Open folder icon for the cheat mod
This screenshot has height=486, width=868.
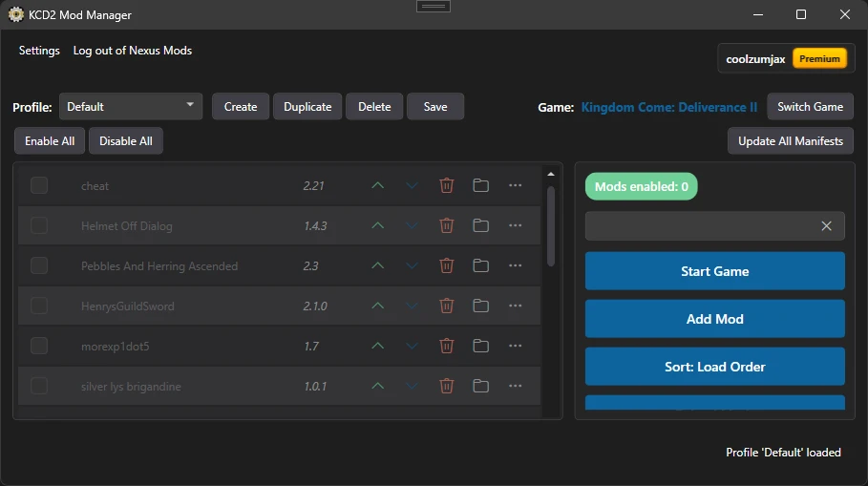click(x=480, y=185)
